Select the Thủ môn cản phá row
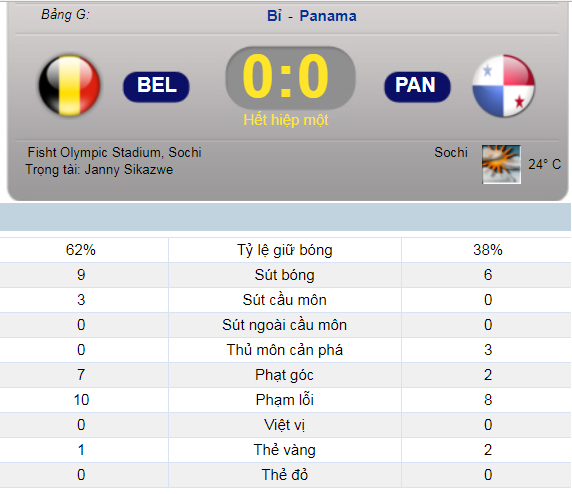The height and width of the screenshot is (494, 572). (285, 350)
